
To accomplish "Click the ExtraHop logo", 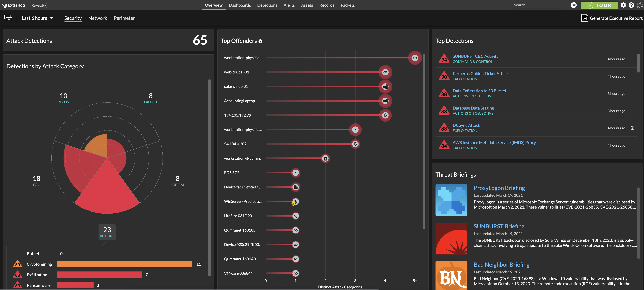I will (x=13, y=5).
